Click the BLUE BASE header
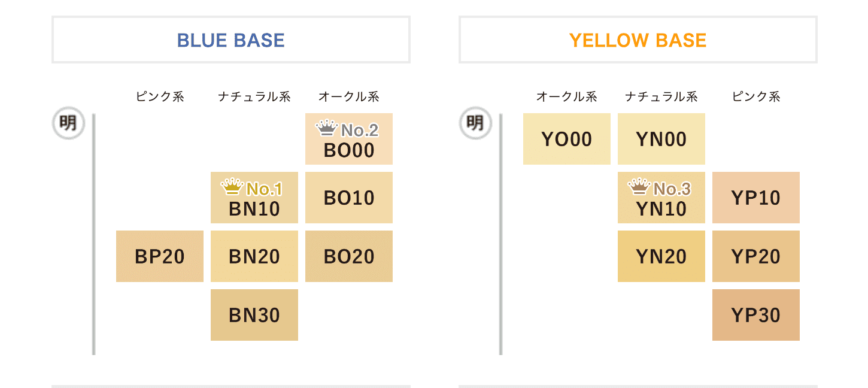 [x=231, y=40]
